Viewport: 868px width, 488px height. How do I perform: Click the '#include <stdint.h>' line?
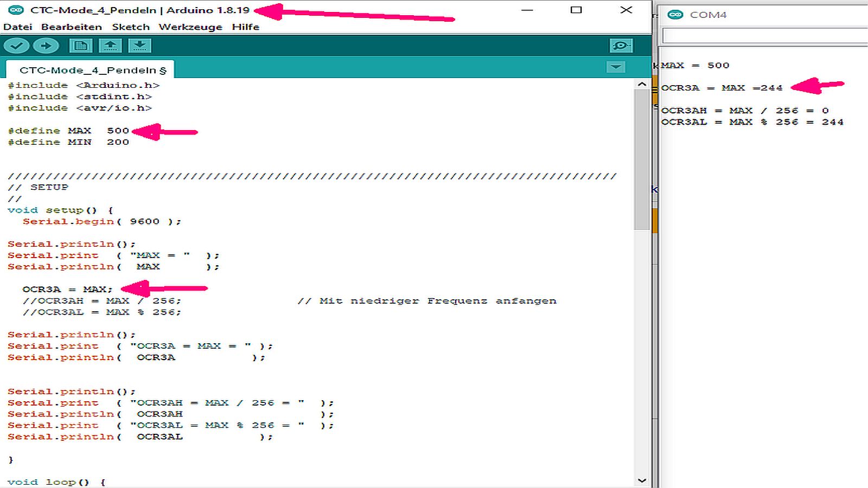coord(80,97)
